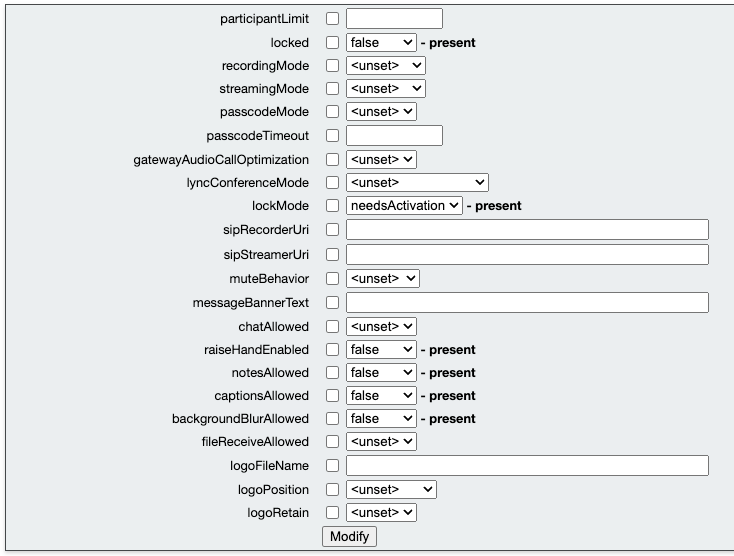Viewport: 734px width, 556px height.
Task: Check the raiseHandEnabled checkbox
Action: click(x=332, y=350)
